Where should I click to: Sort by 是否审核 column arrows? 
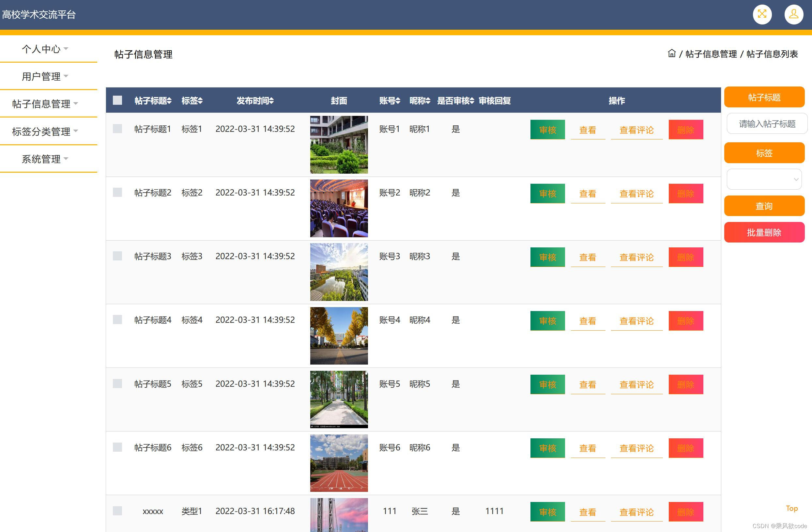pos(472,101)
